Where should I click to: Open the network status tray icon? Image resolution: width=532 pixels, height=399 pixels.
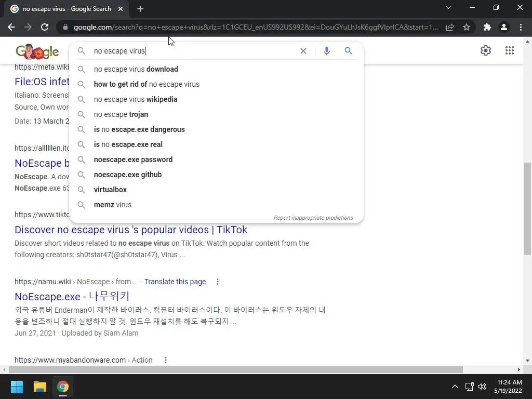pyautogui.click(x=470, y=387)
